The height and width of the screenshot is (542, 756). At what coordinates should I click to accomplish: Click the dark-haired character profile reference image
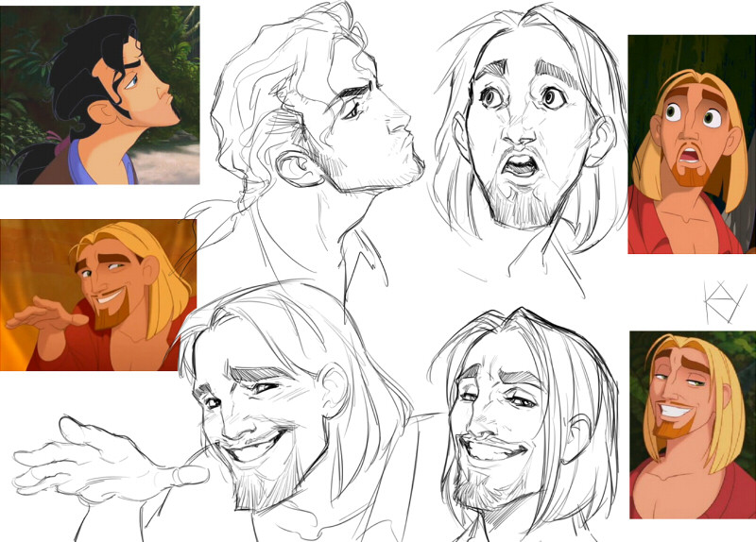click(x=99, y=94)
